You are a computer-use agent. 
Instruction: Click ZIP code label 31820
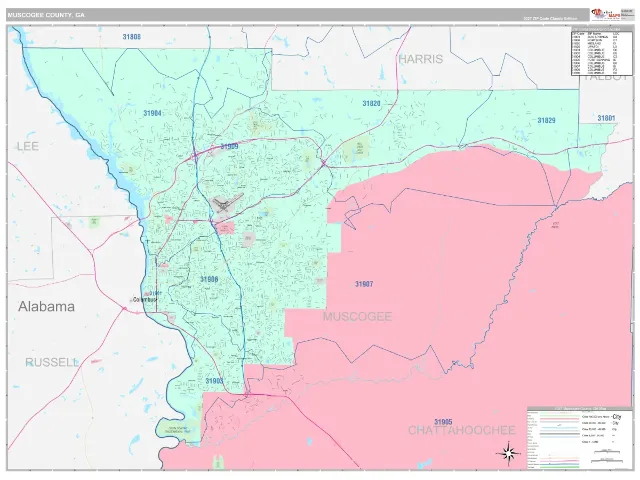(x=371, y=104)
